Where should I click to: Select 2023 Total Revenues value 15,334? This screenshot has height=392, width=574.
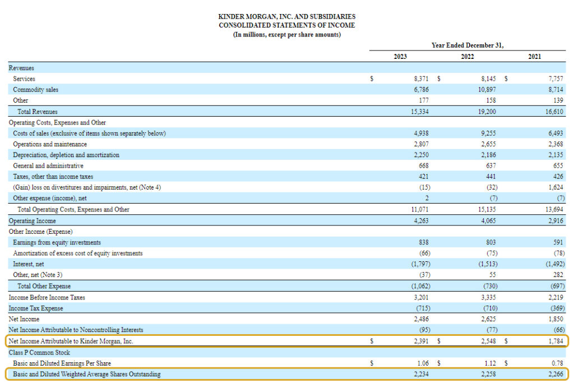pyautogui.click(x=419, y=112)
